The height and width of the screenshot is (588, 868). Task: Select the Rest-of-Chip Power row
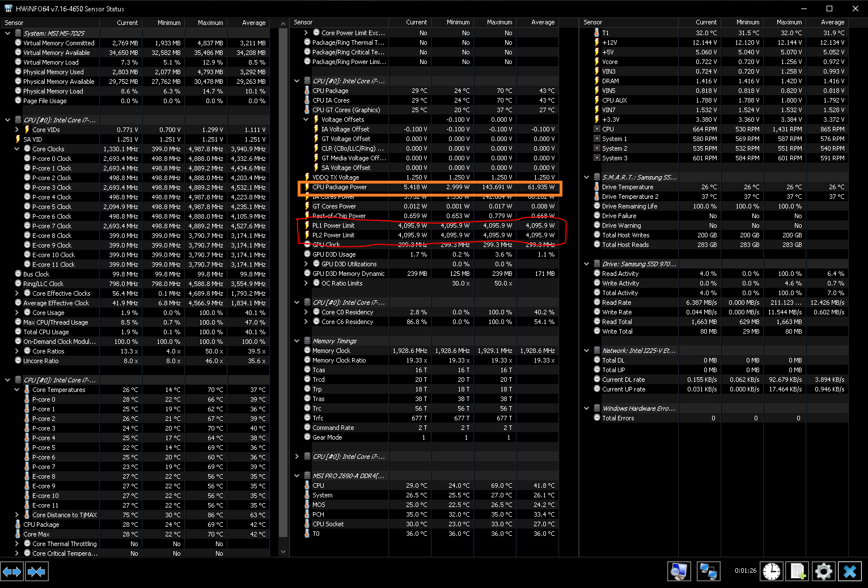coord(430,216)
